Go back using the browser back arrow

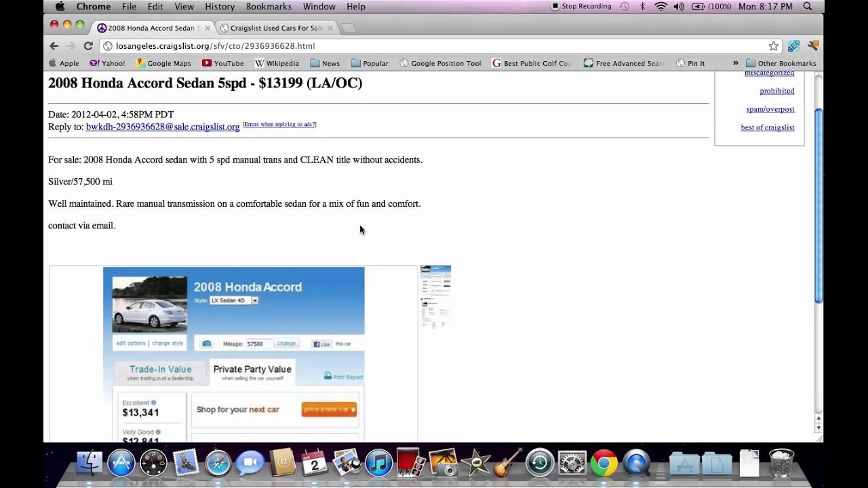coord(54,45)
